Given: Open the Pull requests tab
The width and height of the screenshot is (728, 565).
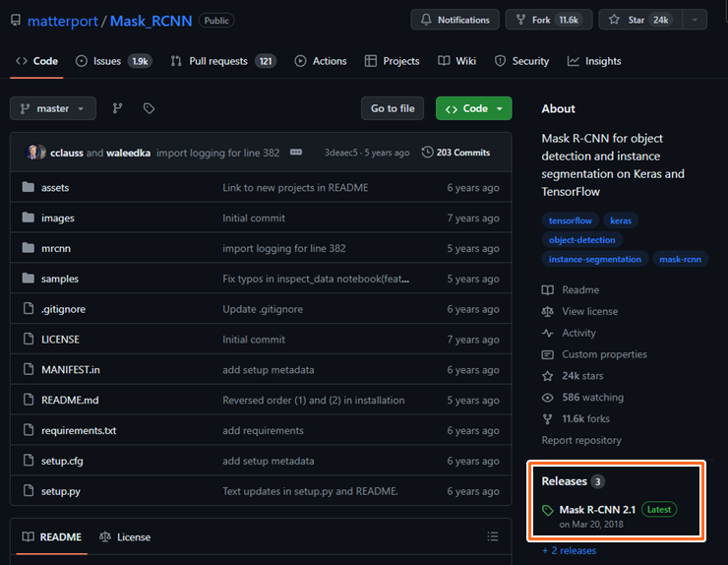Looking at the screenshot, I should click(x=223, y=61).
